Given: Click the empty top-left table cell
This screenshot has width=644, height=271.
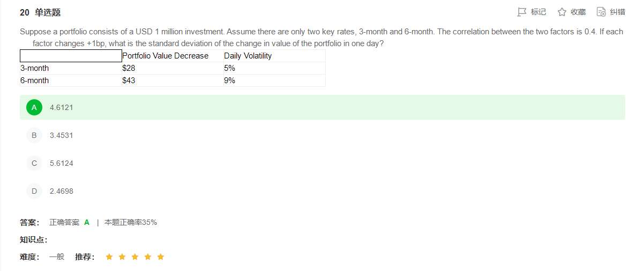Looking at the screenshot, I should pos(71,56).
